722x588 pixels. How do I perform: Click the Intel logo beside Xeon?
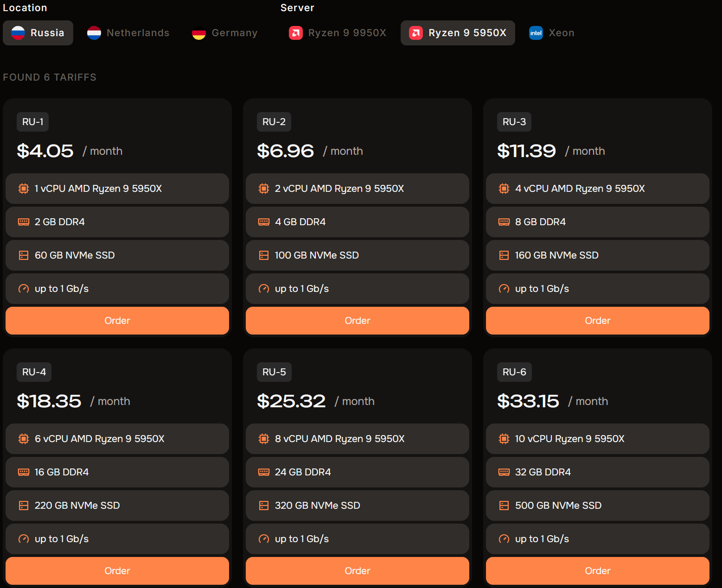coord(536,33)
